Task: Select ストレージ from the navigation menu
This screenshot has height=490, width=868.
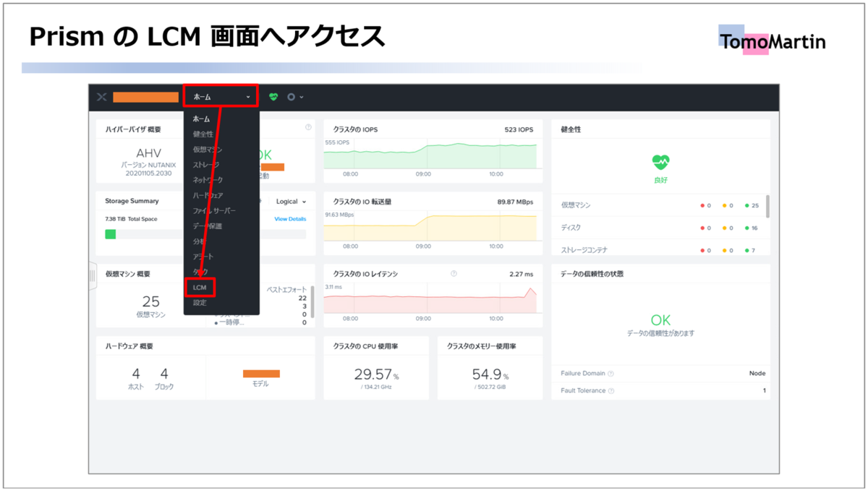Action: 206,165
